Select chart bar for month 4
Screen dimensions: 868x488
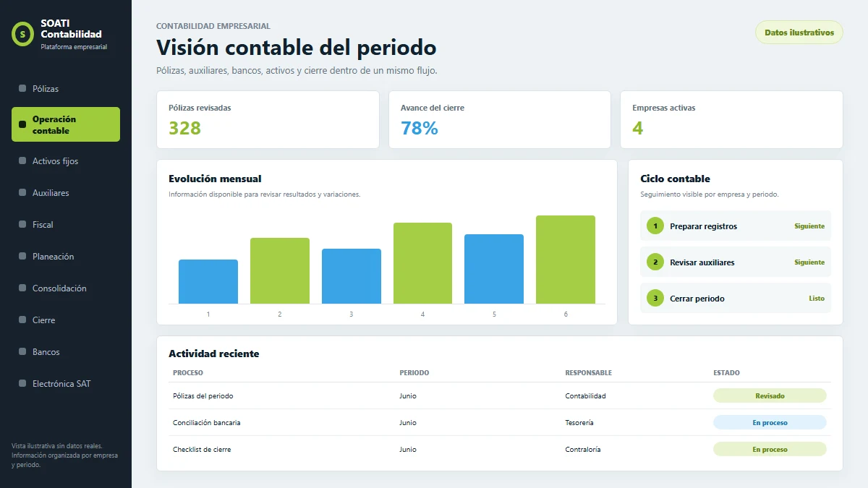pyautogui.click(x=422, y=263)
